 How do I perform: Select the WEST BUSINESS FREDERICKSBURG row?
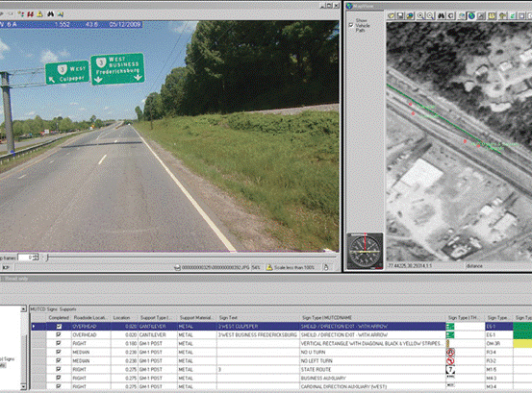(271, 334)
